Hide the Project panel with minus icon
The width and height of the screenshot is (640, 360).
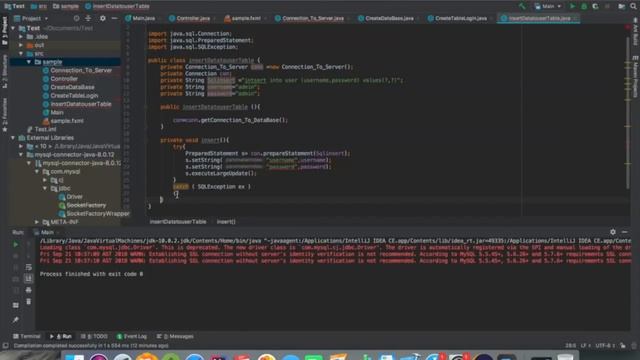point(114,18)
